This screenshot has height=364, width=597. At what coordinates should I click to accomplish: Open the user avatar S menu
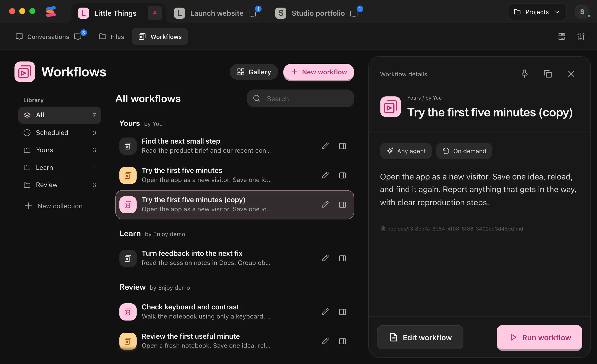tap(582, 12)
